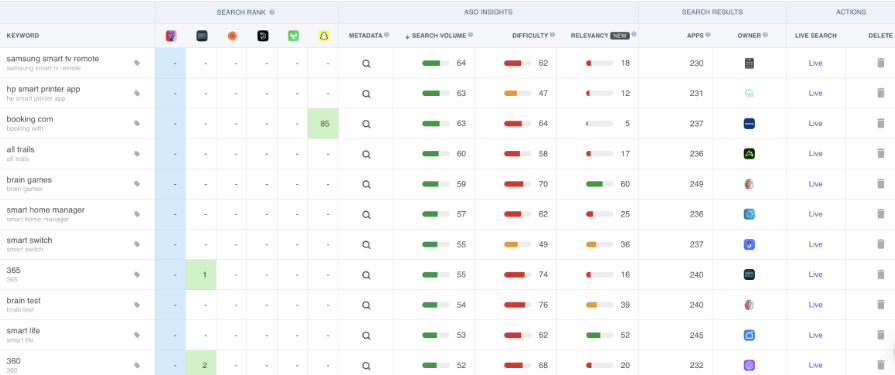Sort by Relevancy column header
The height and width of the screenshot is (375, 895).
[x=589, y=35]
